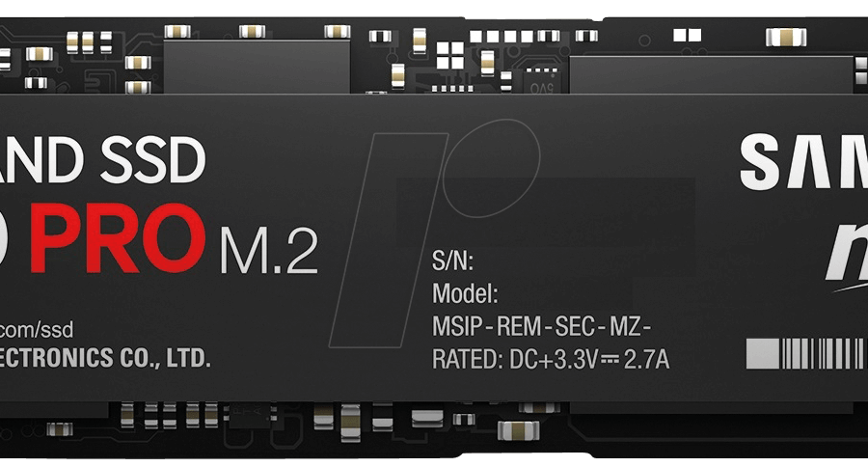Click the MSIP-REM-SEC-MZ- certification text
The image size is (868, 467).
pos(541,327)
